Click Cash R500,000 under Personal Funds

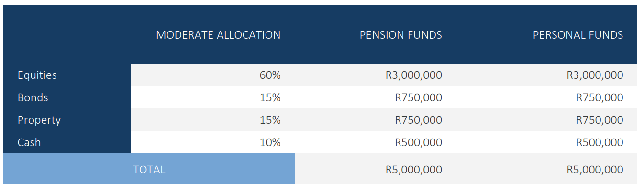[x=600, y=142]
